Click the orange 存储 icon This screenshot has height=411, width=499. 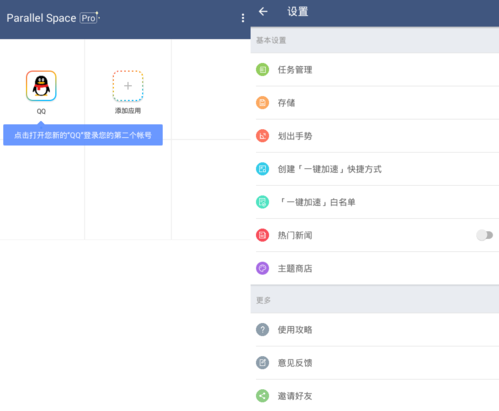pos(262,103)
